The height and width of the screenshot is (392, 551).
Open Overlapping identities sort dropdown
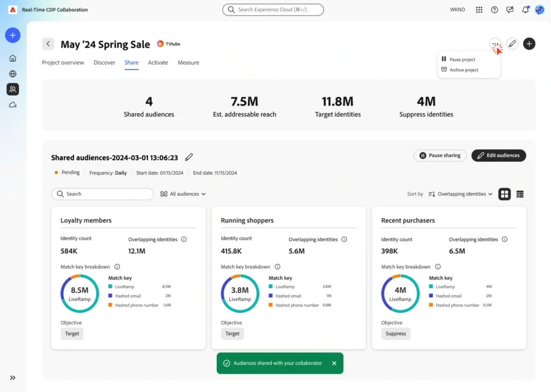pyautogui.click(x=465, y=194)
